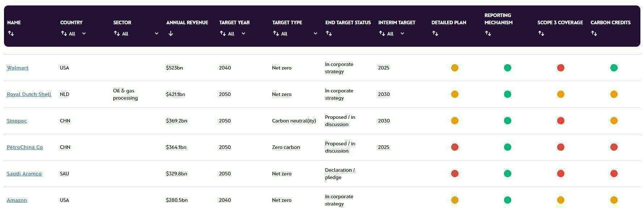Open the Country filter dropdown
644x208 pixels.
click(x=84, y=34)
